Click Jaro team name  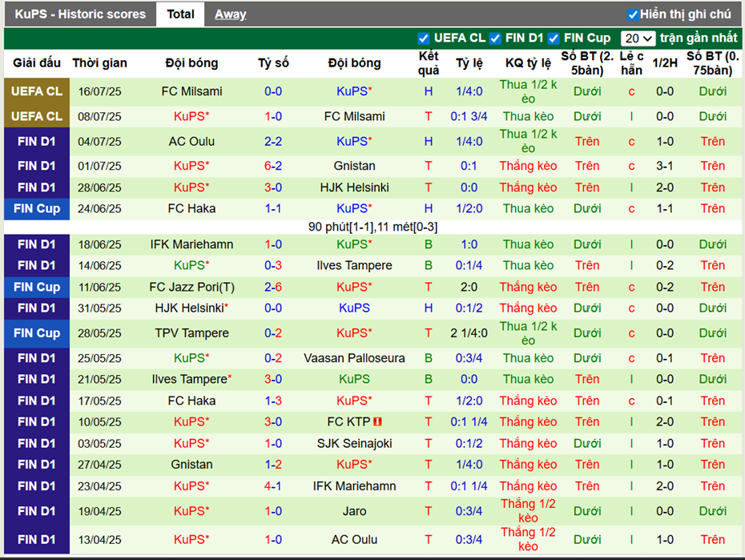(354, 512)
